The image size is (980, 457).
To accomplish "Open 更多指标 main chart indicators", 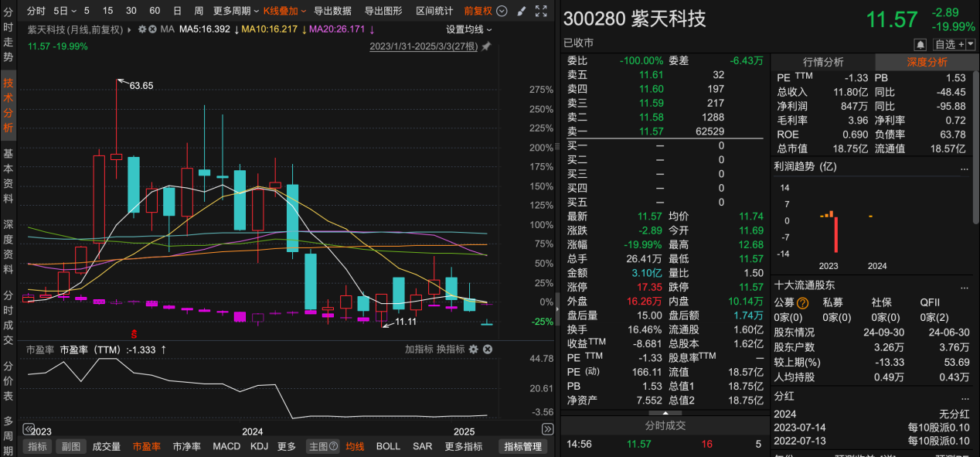I will (x=464, y=446).
